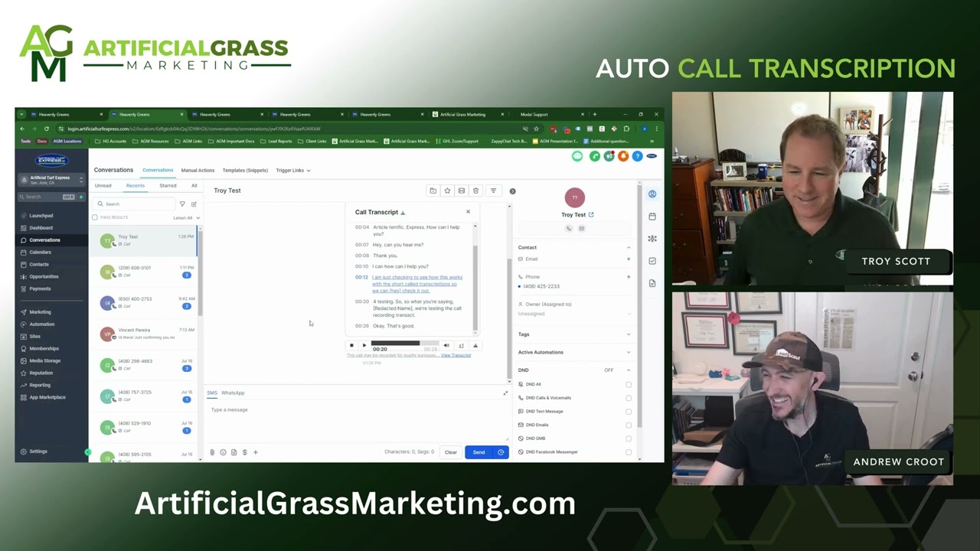Open the notes document icon in right rail
Viewport: 980px width, 551px height.
652,283
